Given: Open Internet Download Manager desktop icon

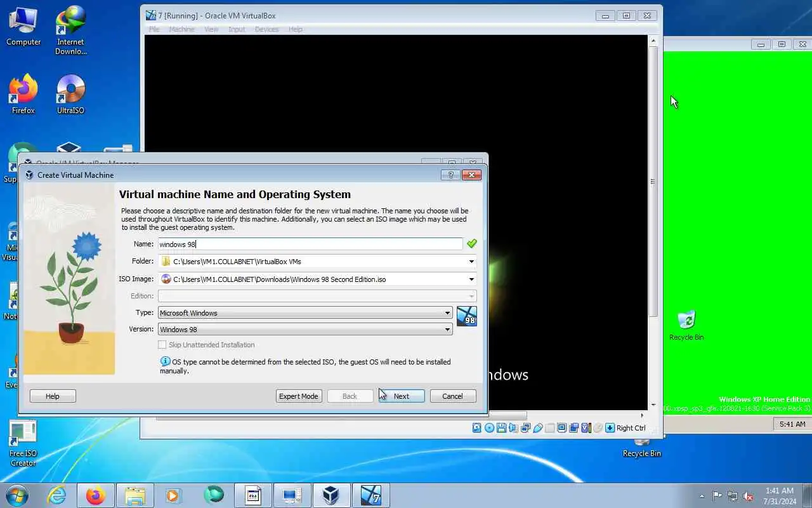Looking at the screenshot, I should tap(70, 30).
